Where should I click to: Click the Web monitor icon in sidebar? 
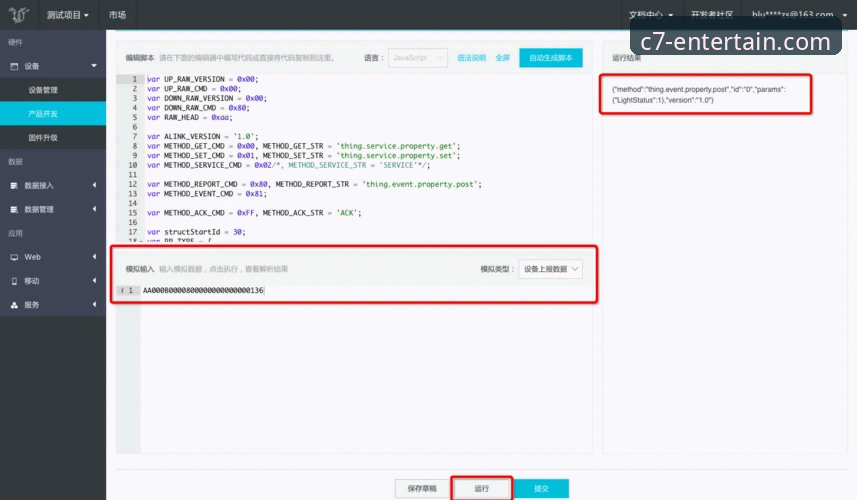point(14,257)
